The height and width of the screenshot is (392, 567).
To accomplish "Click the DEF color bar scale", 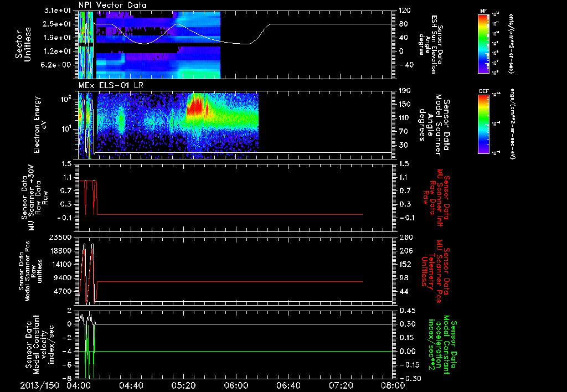I will [483, 123].
